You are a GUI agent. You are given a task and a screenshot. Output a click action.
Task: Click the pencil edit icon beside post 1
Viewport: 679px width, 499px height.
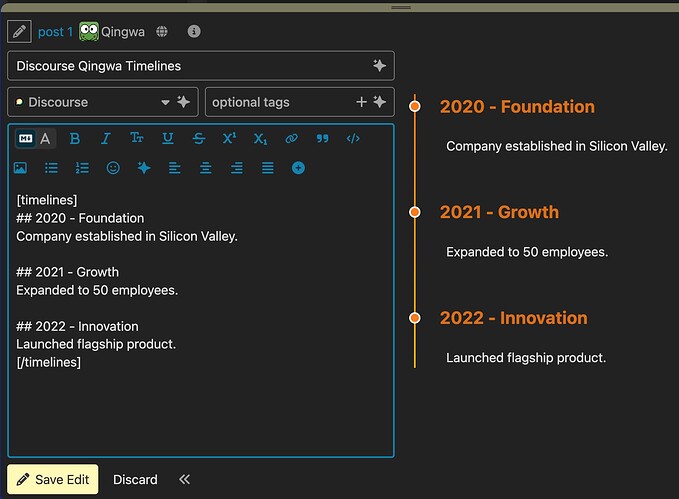[19, 32]
